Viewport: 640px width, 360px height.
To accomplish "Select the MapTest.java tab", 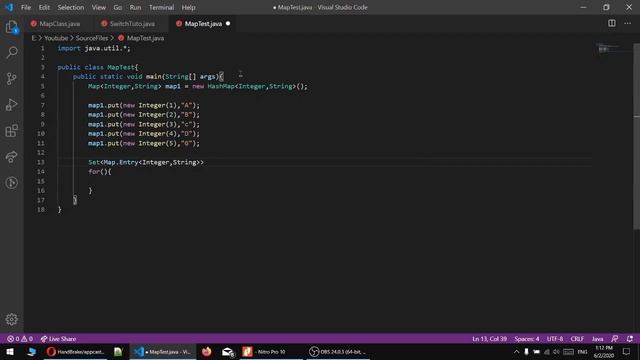I will tap(203, 24).
